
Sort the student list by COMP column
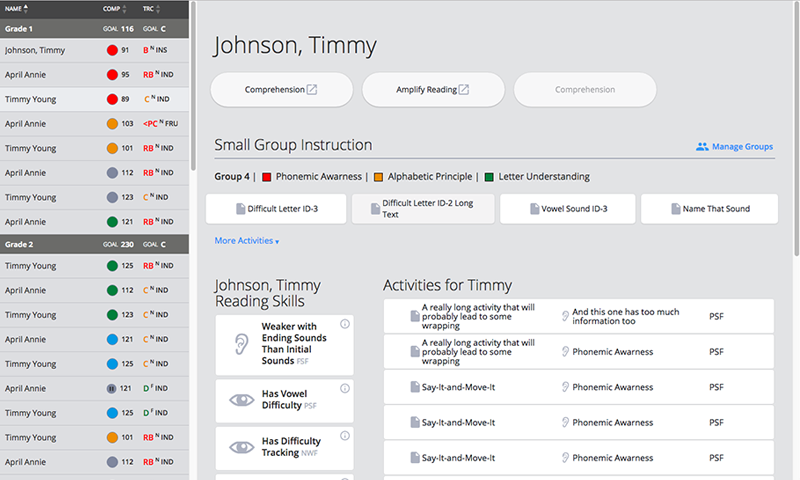click(115, 9)
